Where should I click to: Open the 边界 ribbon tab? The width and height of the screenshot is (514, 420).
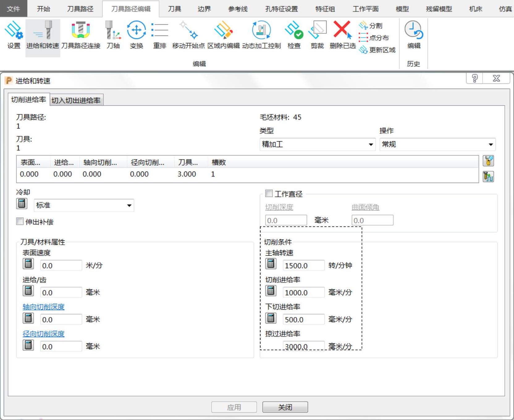(x=204, y=9)
